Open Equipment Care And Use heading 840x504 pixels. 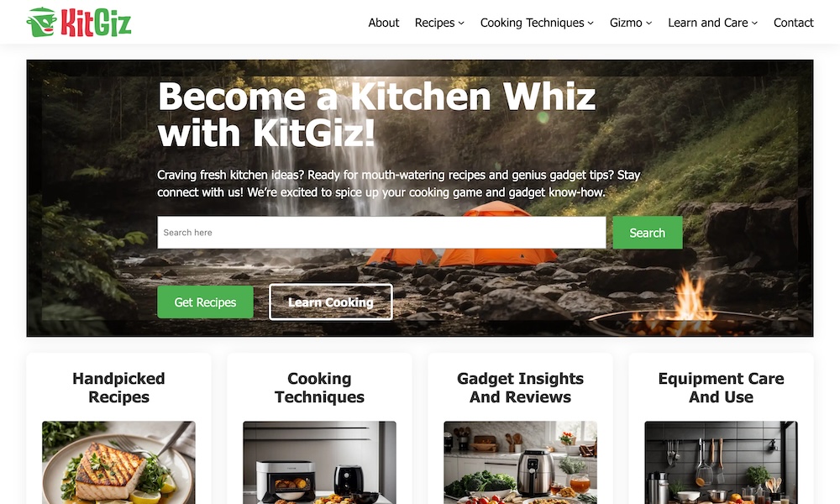tap(721, 388)
